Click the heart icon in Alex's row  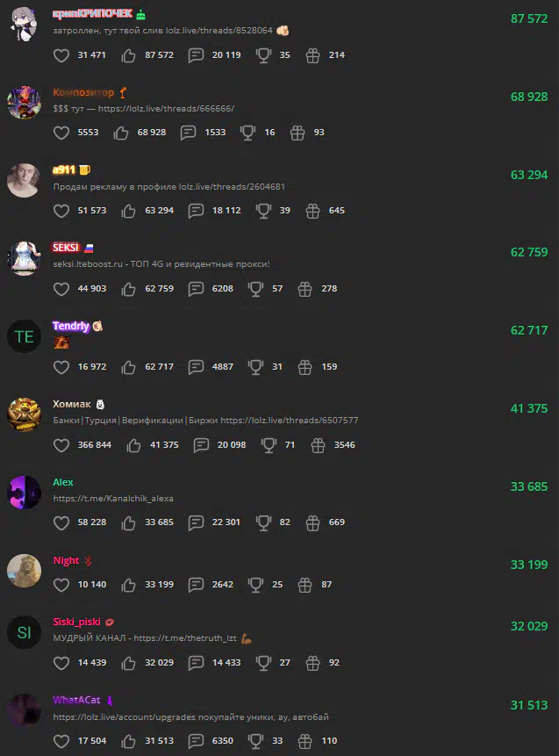click(x=61, y=522)
